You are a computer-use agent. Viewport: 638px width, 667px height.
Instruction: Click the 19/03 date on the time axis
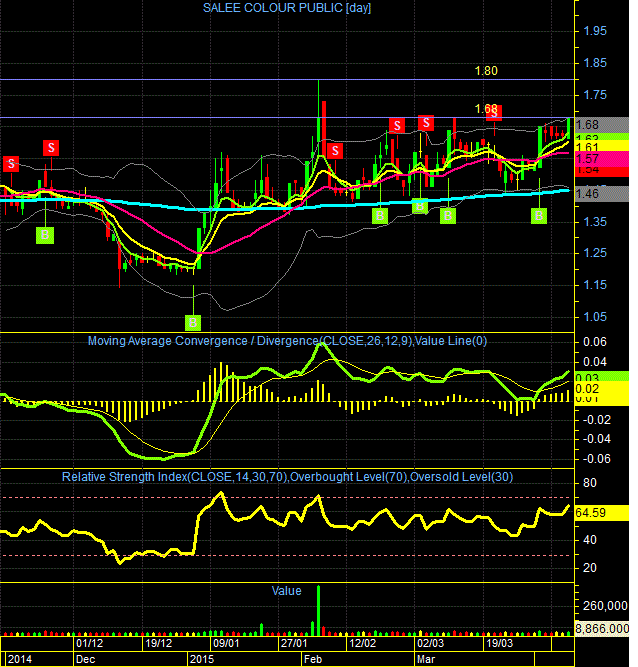(499, 643)
